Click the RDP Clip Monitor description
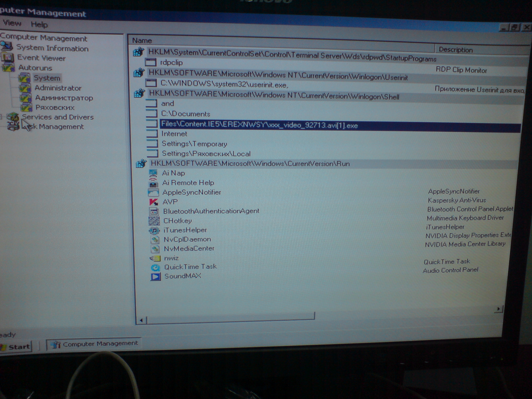 pyautogui.click(x=461, y=70)
